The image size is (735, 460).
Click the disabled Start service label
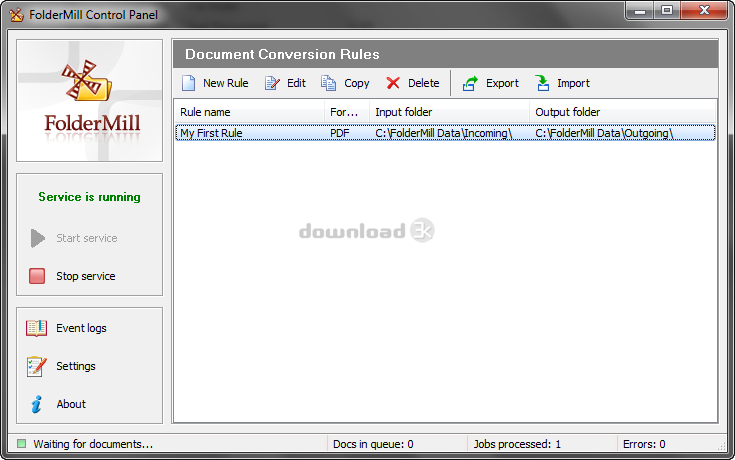[x=87, y=238]
